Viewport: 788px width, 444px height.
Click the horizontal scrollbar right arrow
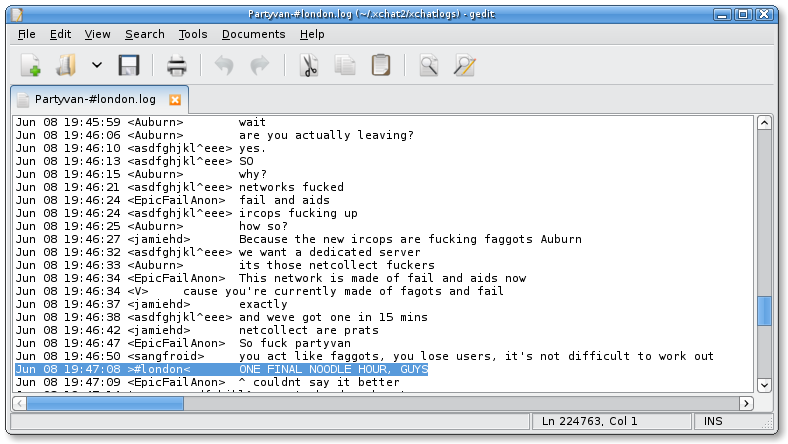746,403
